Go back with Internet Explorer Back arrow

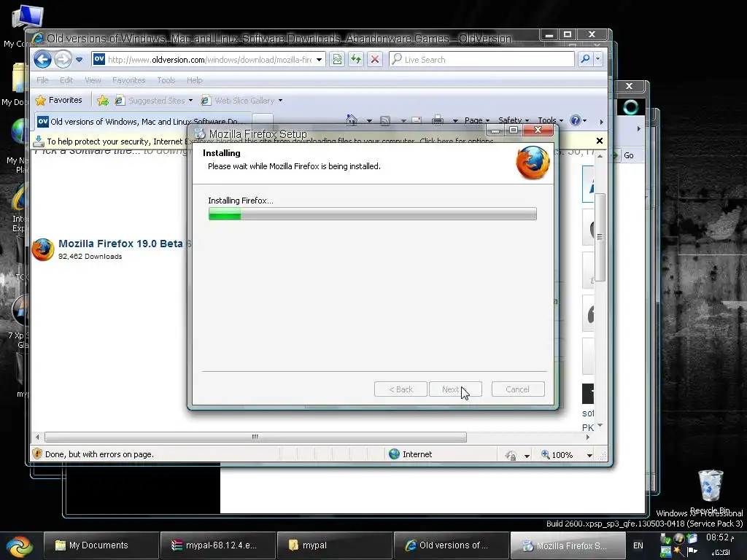42,60
